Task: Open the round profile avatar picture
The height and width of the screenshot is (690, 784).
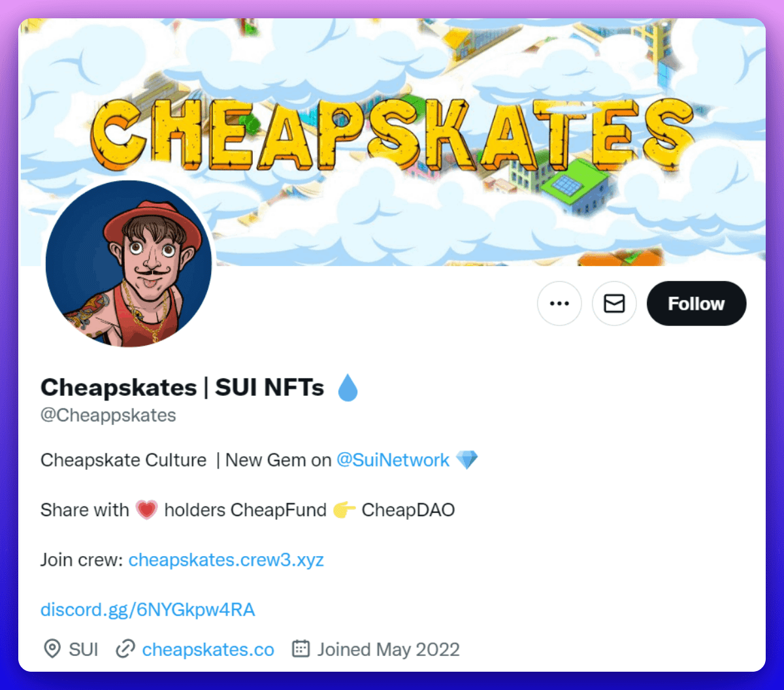Action: [129, 263]
